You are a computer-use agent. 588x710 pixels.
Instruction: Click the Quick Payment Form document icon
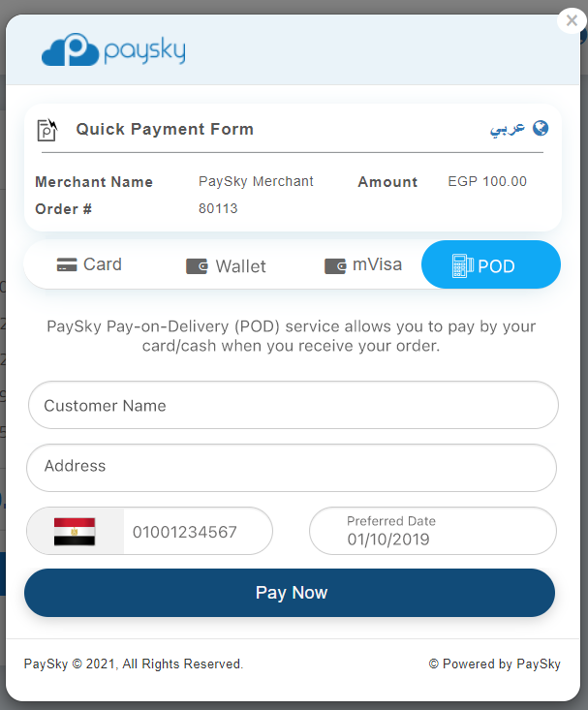pyautogui.click(x=47, y=130)
